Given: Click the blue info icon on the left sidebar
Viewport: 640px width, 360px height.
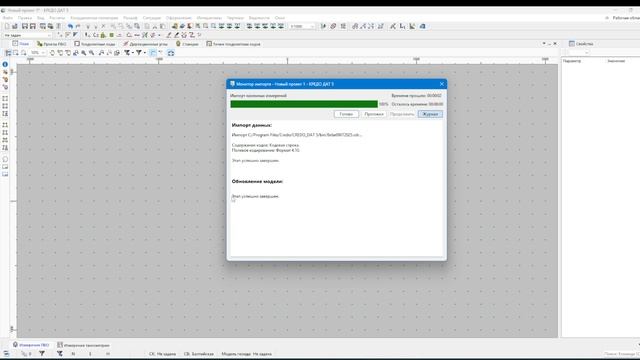Looking at the screenshot, I should tap(5, 64).
